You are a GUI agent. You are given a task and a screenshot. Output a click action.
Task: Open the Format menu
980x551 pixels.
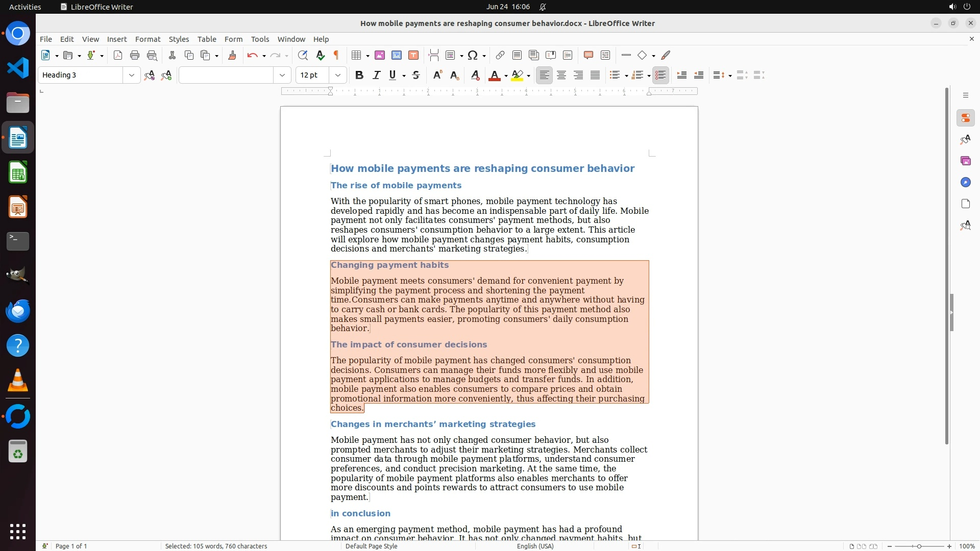point(148,39)
